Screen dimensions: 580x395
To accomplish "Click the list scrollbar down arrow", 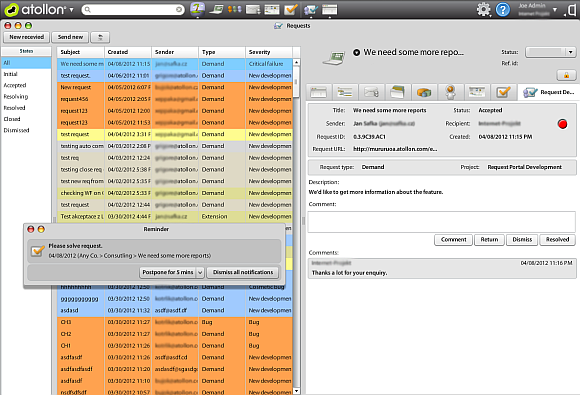I will coord(296,391).
